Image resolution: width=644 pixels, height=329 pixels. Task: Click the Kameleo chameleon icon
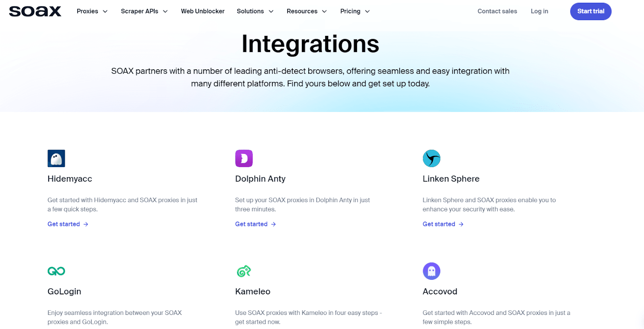pos(244,271)
